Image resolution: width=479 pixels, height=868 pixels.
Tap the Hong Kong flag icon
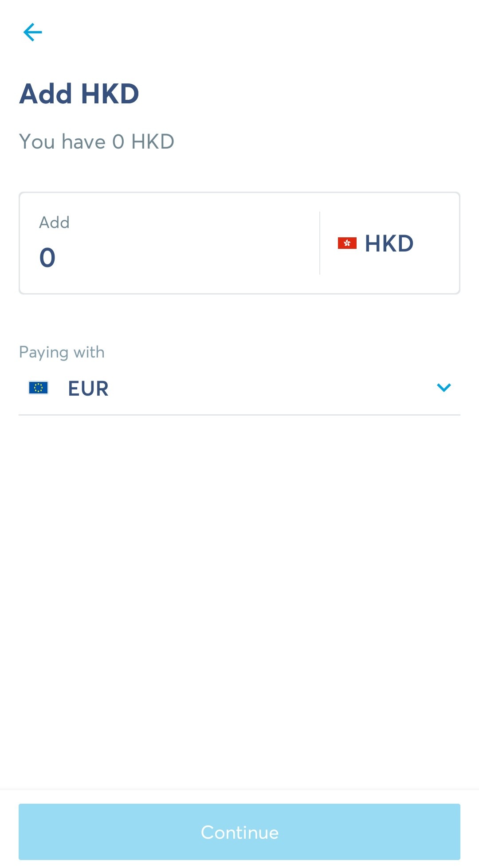[x=347, y=243]
